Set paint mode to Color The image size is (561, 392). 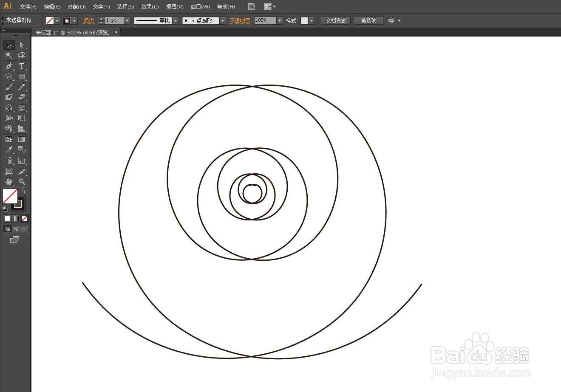(7, 218)
